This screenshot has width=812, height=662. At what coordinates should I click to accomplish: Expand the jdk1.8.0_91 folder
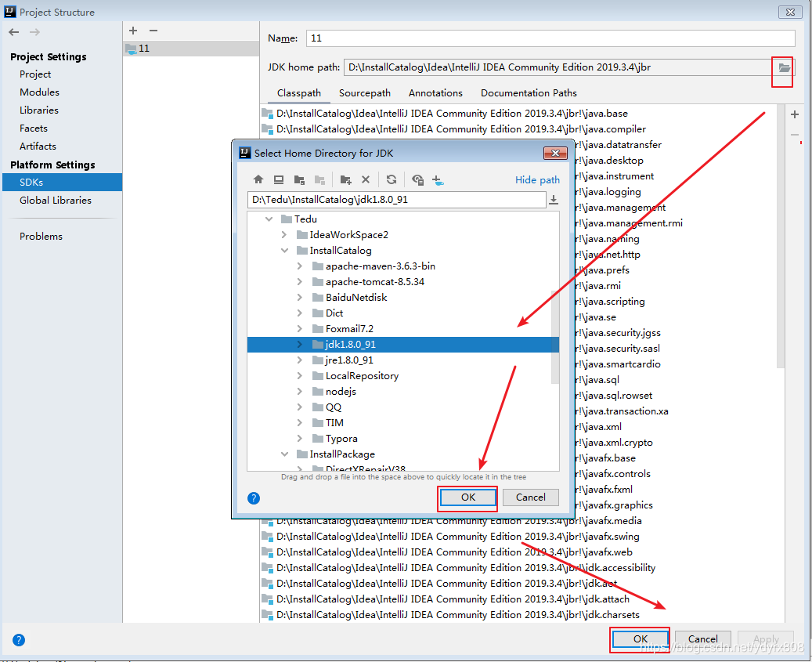[300, 345]
